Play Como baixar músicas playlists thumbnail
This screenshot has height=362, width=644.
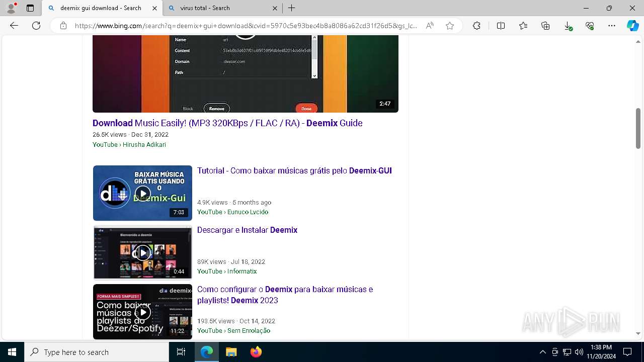click(x=142, y=312)
